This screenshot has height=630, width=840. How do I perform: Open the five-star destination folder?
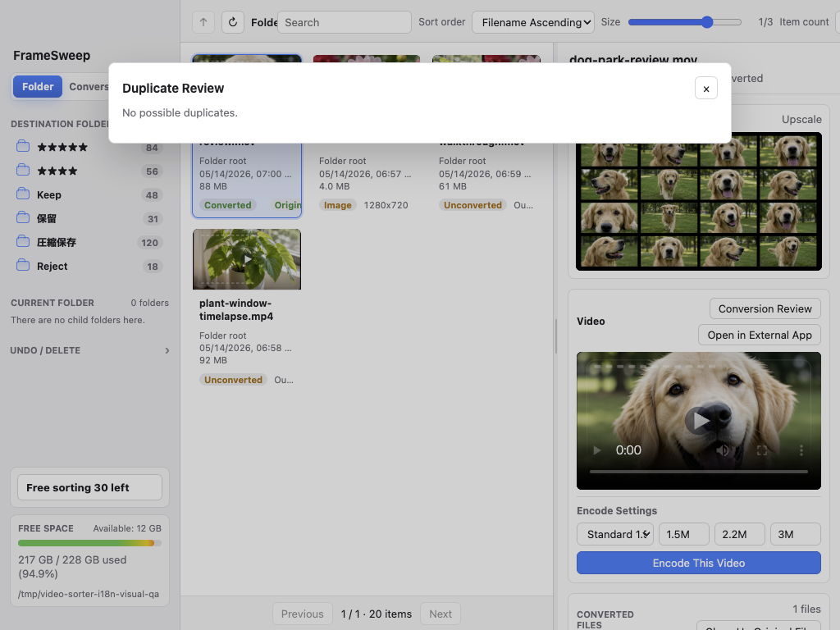click(89, 148)
